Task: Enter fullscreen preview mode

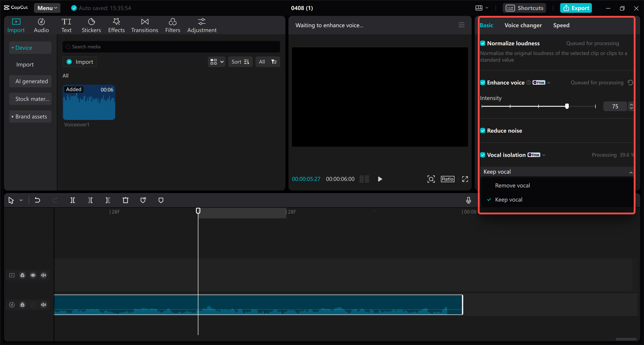Action: pyautogui.click(x=465, y=179)
